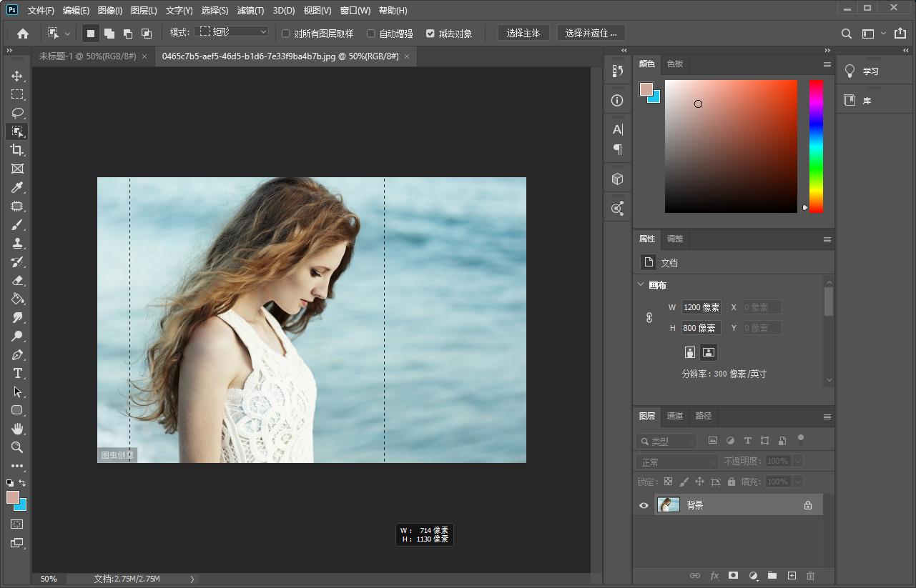Choose the Horizontal Type tool
This screenshot has width=916, height=588.
tap(17, 373)
